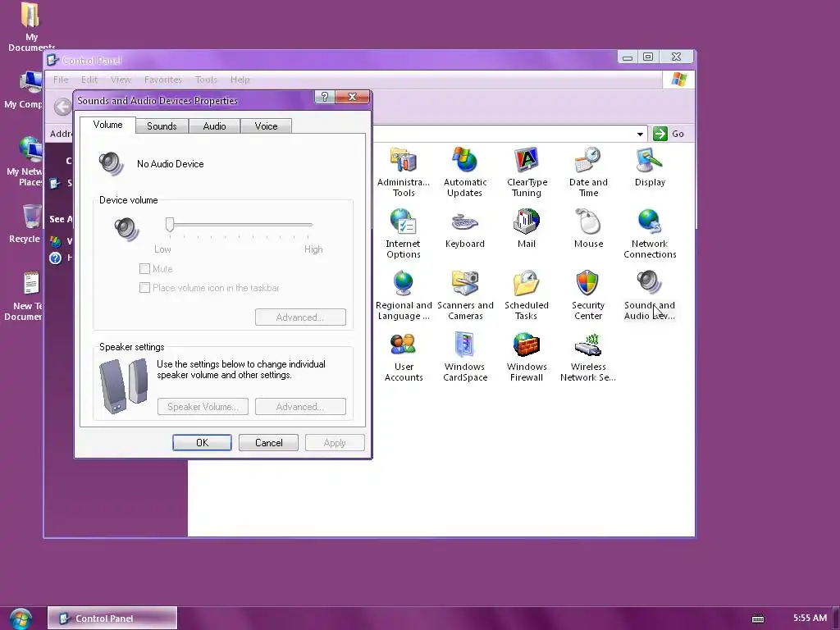Click Control Panel taskbar button

(112, 619)
